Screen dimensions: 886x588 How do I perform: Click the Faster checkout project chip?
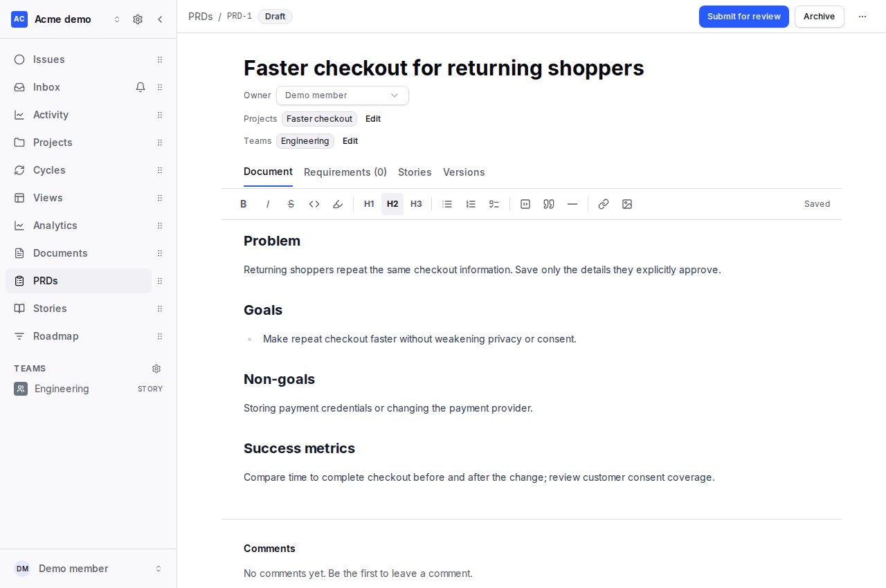[x=319, y=119]
